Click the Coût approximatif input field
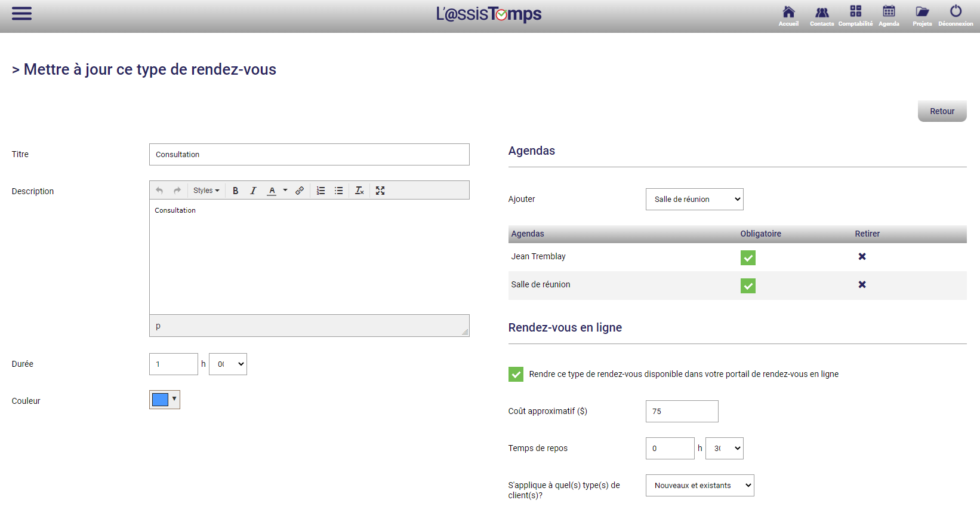Viewport: 980px width, 506px height. coord(682,412)
